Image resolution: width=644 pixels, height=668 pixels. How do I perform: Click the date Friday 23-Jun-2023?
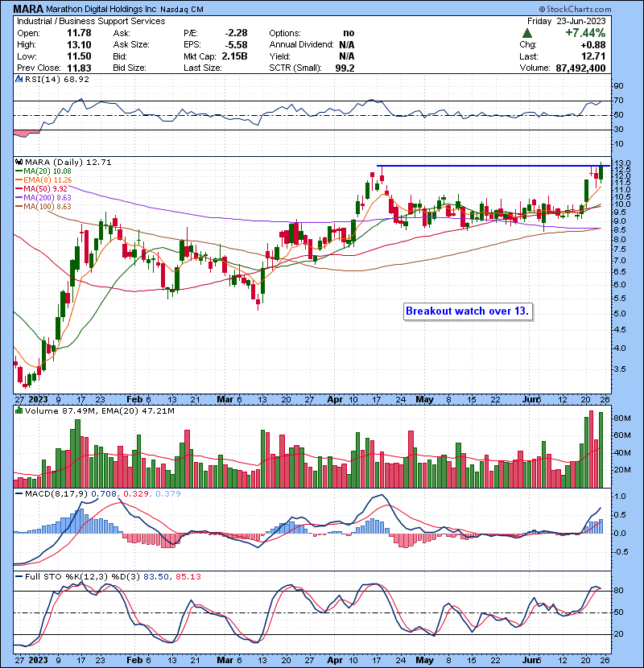[x=566, y=21]
